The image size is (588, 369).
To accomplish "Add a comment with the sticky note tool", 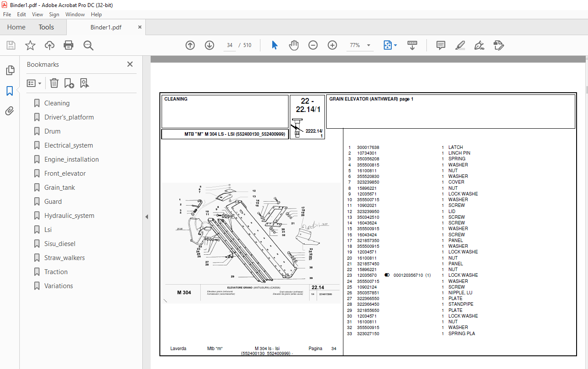I will 441,45.
